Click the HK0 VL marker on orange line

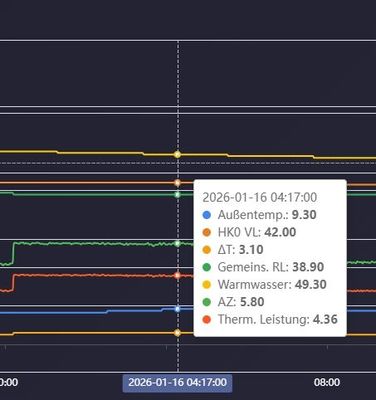click(178, 183)
